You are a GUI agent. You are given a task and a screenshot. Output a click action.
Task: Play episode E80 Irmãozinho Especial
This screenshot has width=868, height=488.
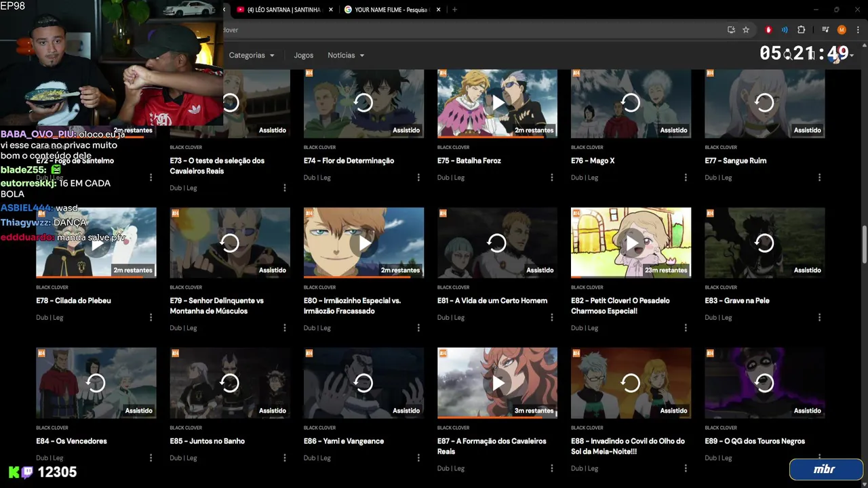(363, 243)
